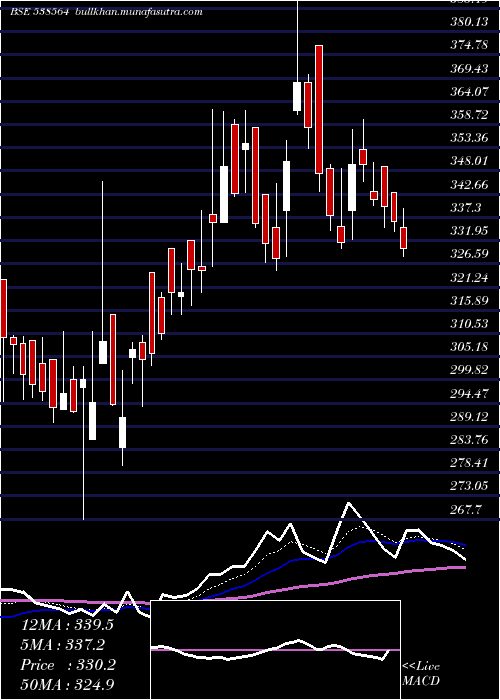Click the 348.01 price axis label

(x=469, y=161)
